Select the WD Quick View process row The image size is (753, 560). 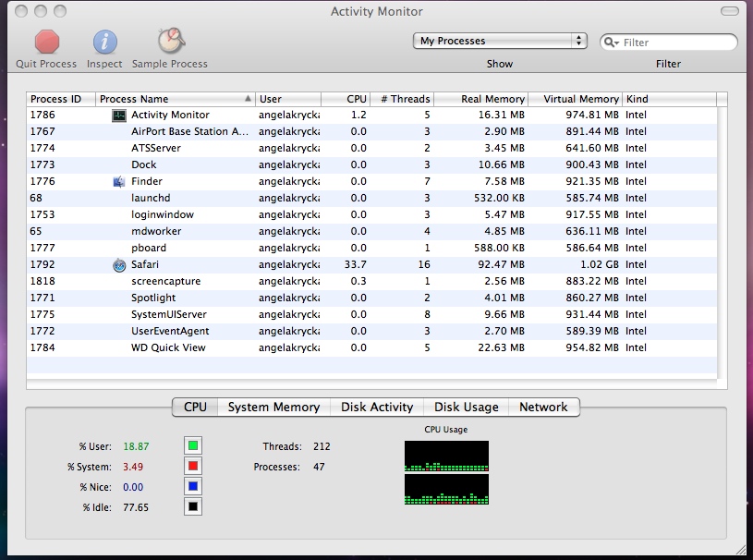click(x=371, y=348)
